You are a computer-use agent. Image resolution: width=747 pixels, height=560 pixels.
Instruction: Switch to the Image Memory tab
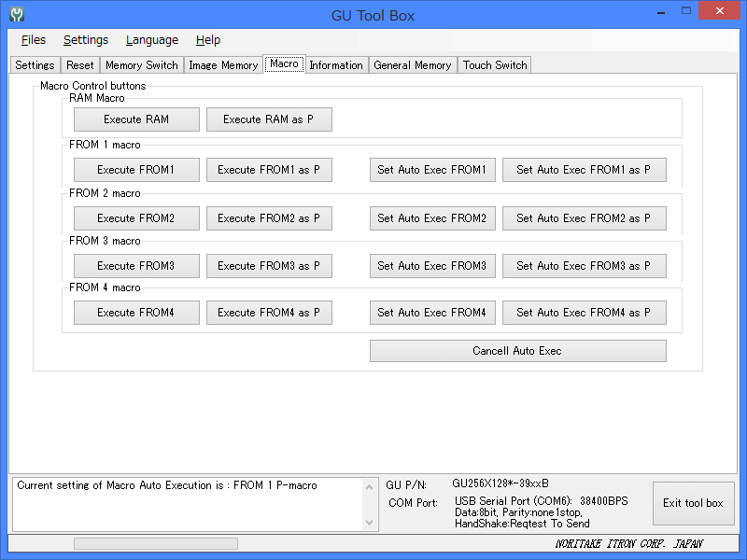point(223,65)
